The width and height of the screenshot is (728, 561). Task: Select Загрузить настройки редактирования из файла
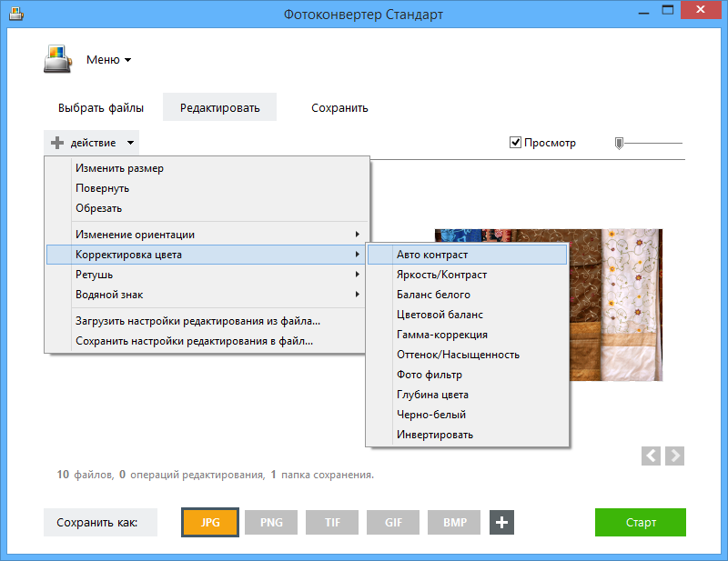207,321
